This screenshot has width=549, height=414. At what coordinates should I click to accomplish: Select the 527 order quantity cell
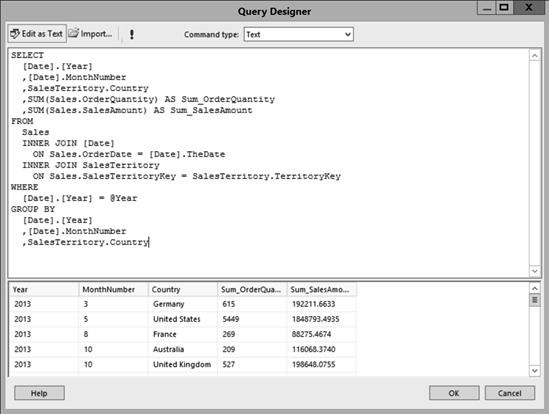point(252,364)
